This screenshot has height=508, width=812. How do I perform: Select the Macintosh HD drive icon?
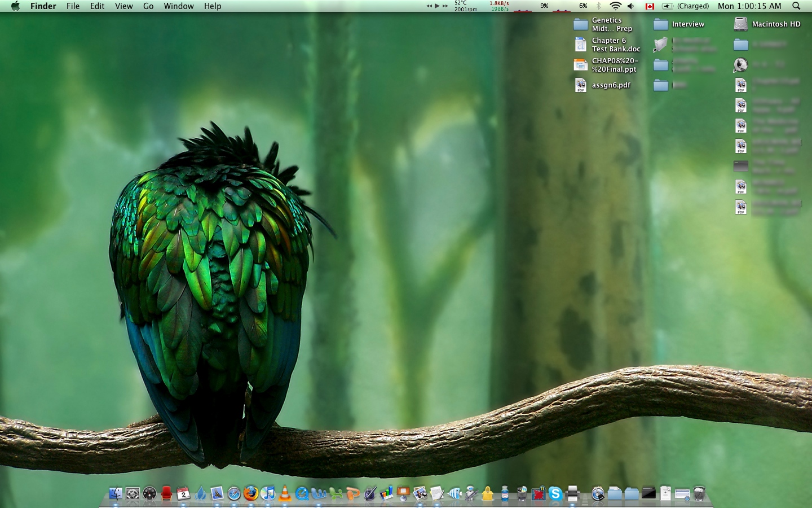coord(740,24)
